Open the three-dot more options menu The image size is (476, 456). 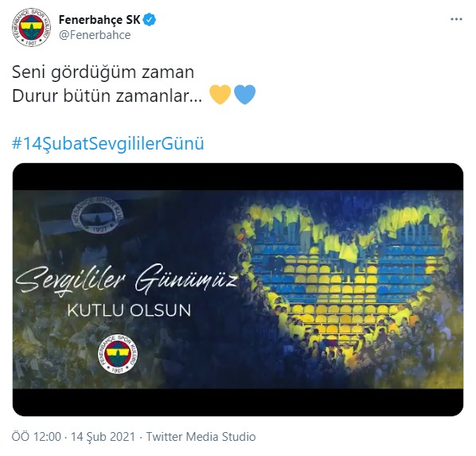pos(456,19)
